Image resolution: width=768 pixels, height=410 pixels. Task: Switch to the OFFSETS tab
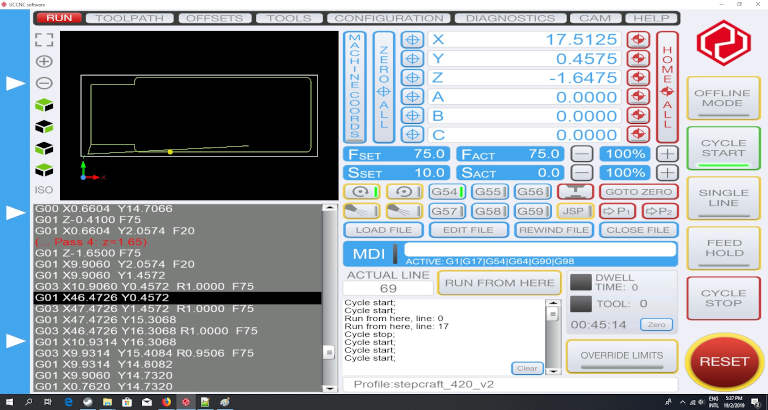[215, 18]
